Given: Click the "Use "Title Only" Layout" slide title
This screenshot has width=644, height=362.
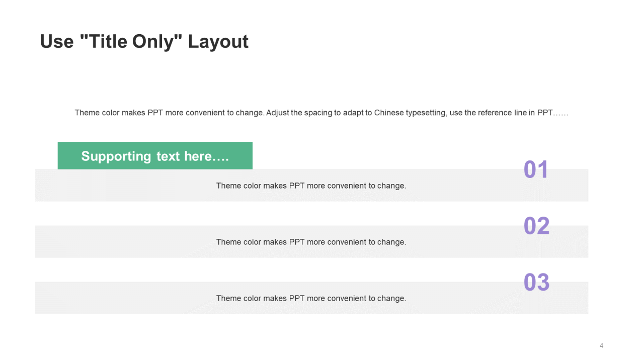Looking at the screenshot, I should pos(144,41).
